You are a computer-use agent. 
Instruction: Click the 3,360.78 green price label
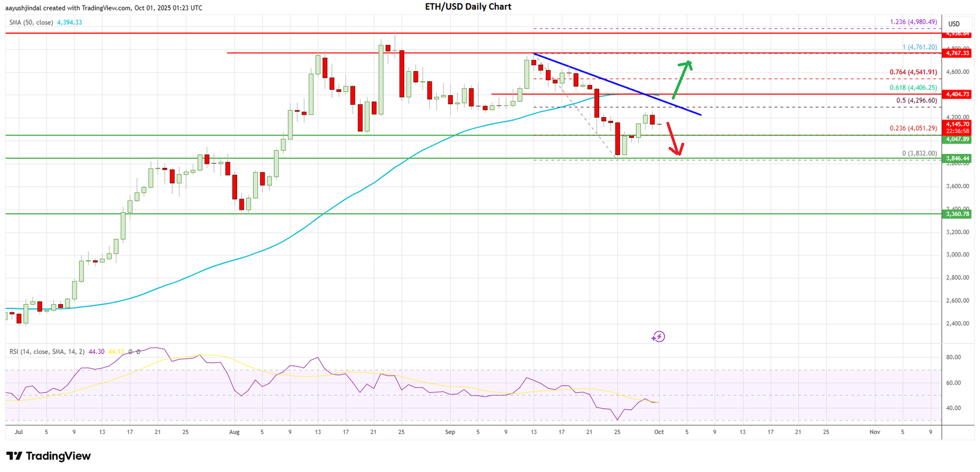[x=957, y=214]
